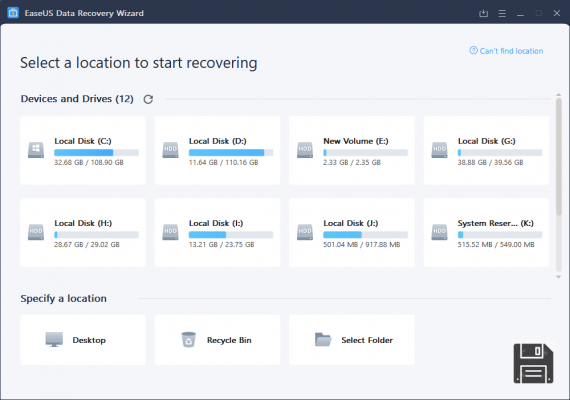The image size is (570, 400).
Task: Choose the Desktop location button
Action: (x=83, y=340)
